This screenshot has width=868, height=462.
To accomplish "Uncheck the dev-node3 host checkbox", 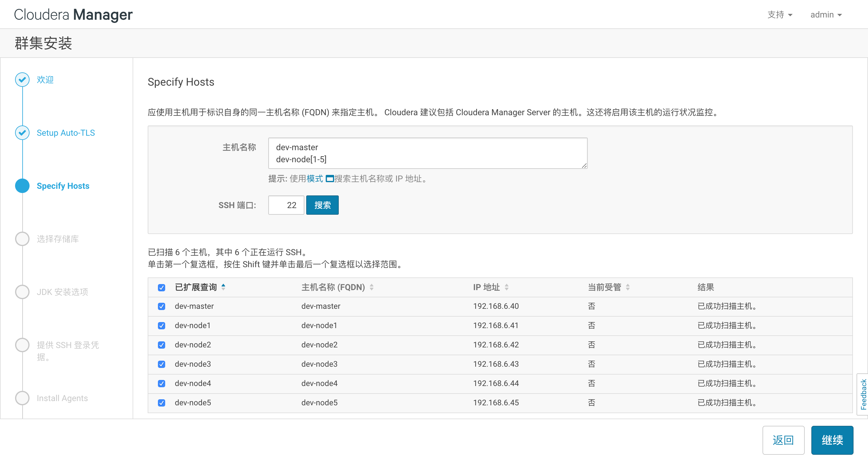I will pyautogui.click(x=162, y=364).
